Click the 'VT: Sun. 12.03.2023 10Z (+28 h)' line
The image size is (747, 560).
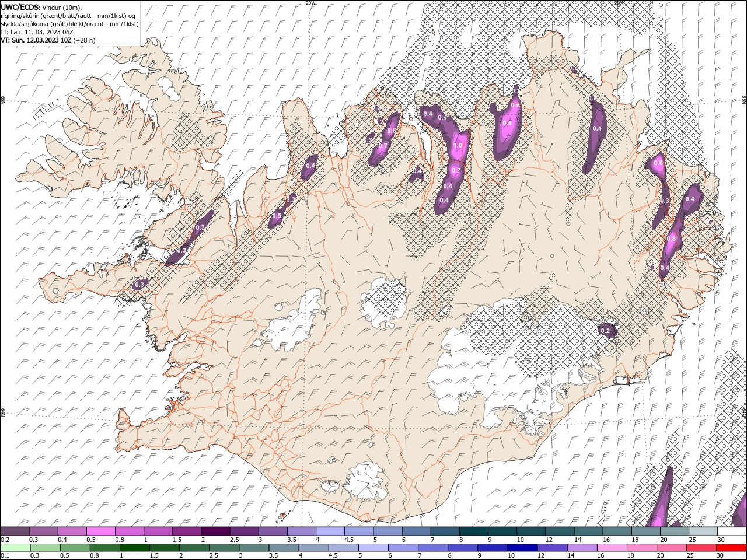click(48, 40)
